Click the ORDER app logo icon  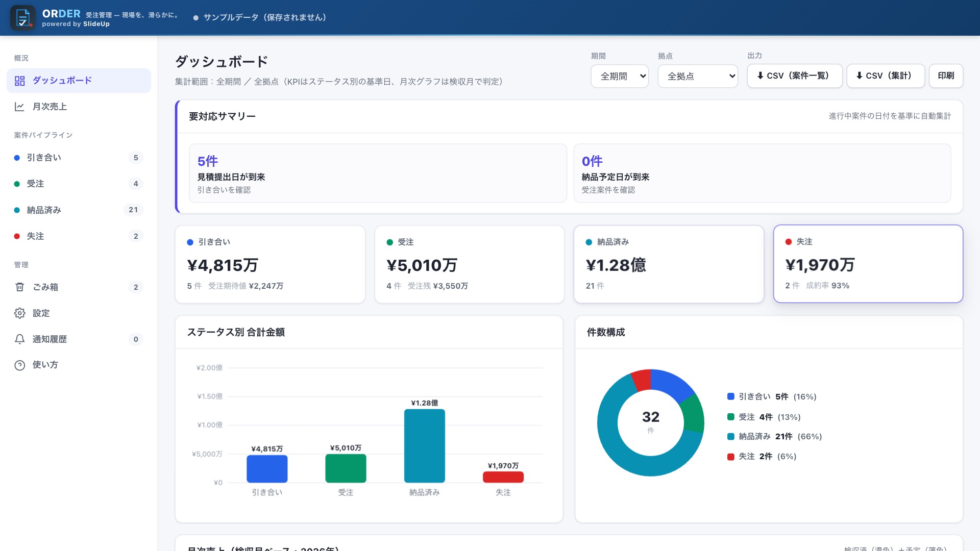pos(22,18)
